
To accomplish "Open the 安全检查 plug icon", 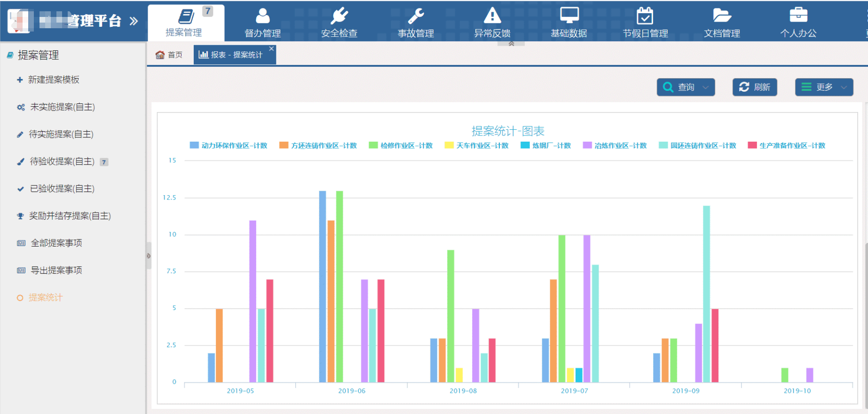I will coord(339,16).
